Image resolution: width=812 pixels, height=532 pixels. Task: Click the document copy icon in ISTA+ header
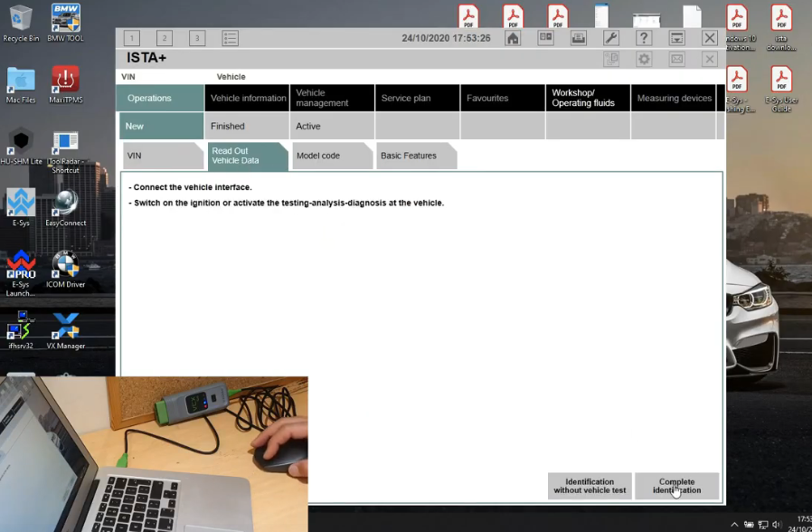pyautogui.click(x=611, y=59)
